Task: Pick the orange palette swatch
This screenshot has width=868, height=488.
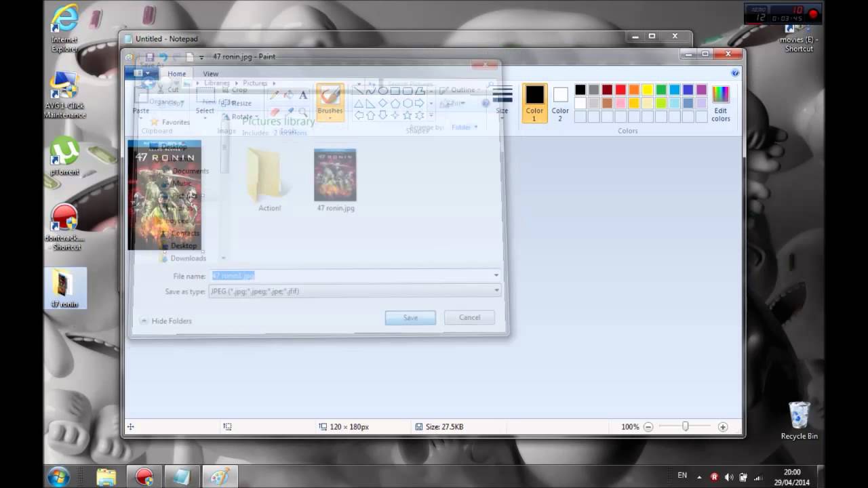Action: coord(634,89)
